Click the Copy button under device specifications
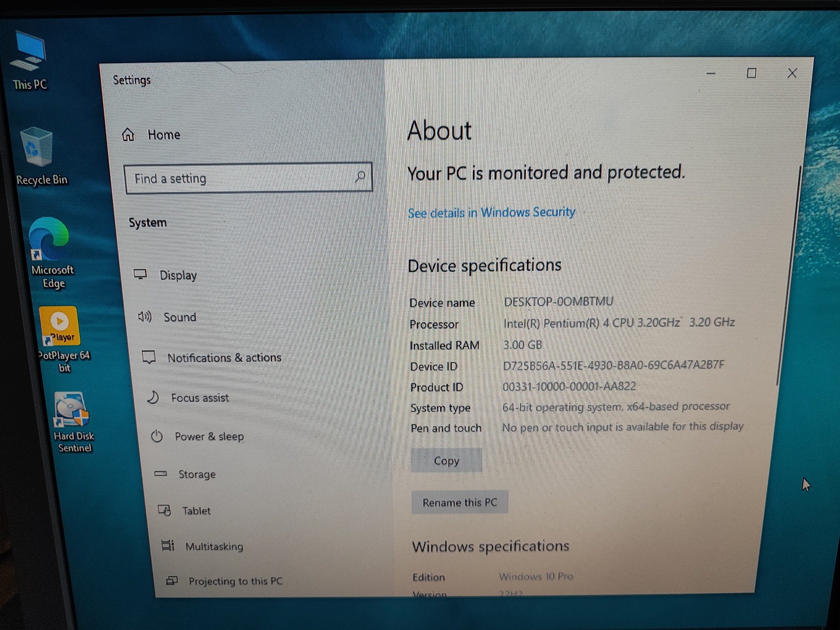Image resolution: width=840 pixels, height=630 pixels. [x=446, y=461]
